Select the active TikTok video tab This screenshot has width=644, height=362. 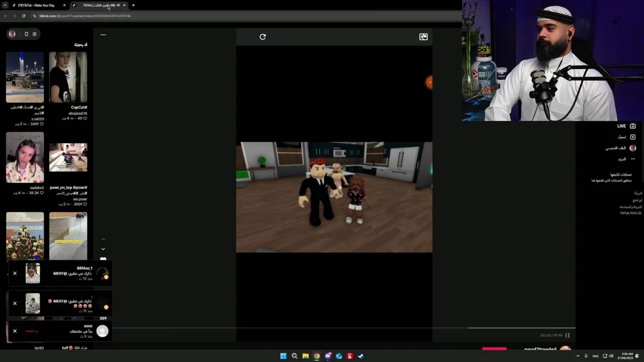(x=99, y=5)
